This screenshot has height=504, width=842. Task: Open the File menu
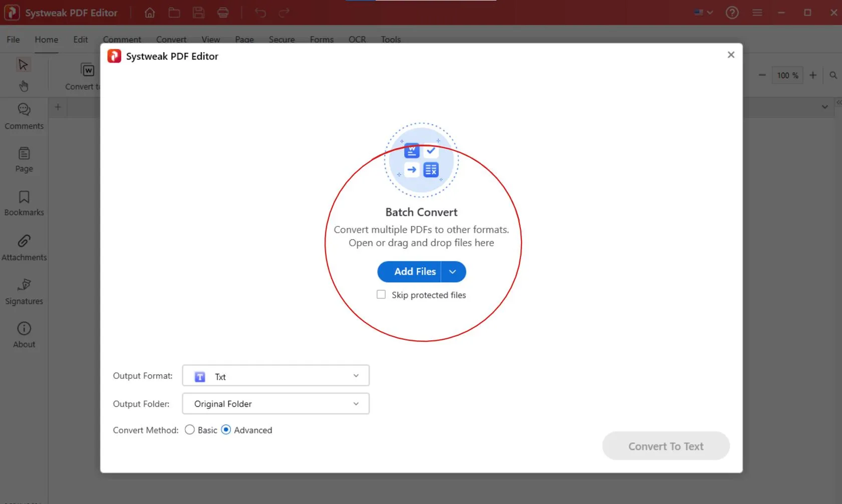coord(13,40)
